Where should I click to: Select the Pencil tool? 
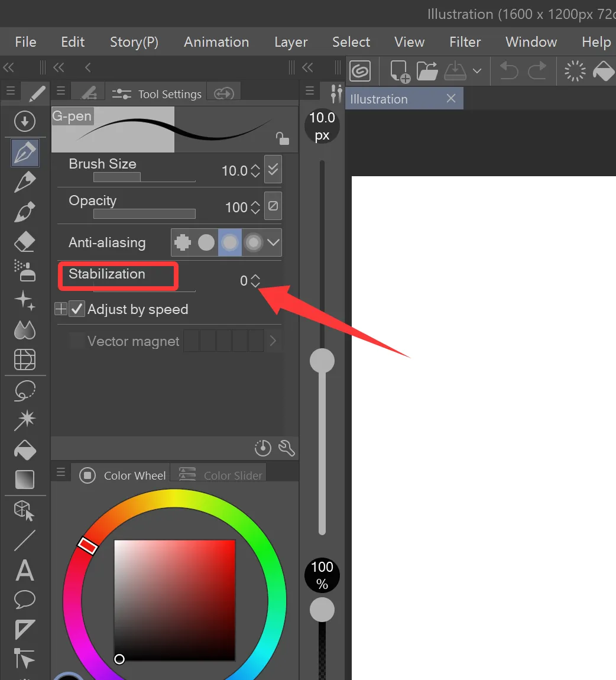[x=25, y=182]
